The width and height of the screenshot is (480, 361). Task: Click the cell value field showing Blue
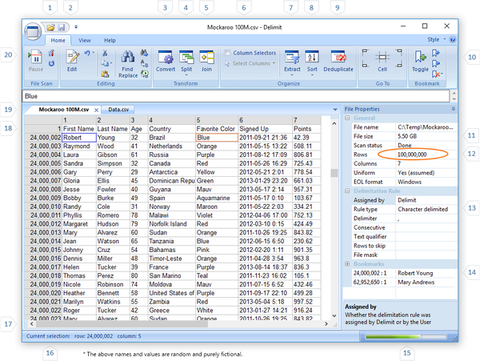pyautogui.click(x=236, y=96)
